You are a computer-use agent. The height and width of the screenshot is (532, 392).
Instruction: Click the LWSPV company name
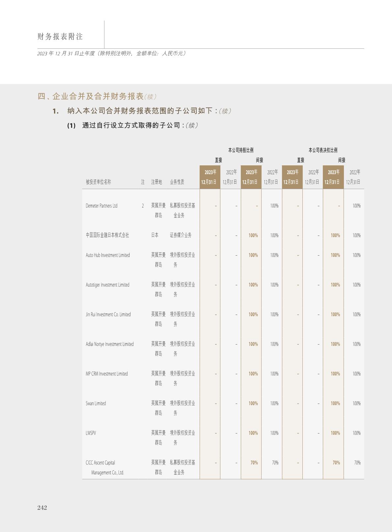coord(91,433)
